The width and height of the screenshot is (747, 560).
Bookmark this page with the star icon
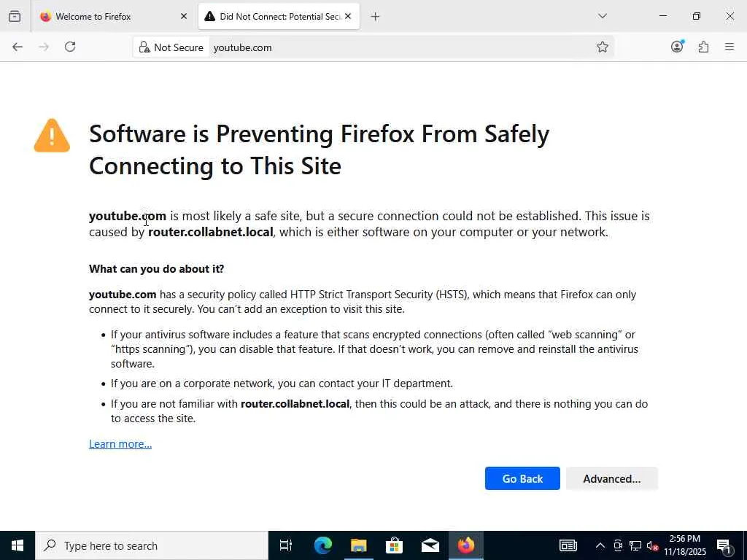point(603,47)
